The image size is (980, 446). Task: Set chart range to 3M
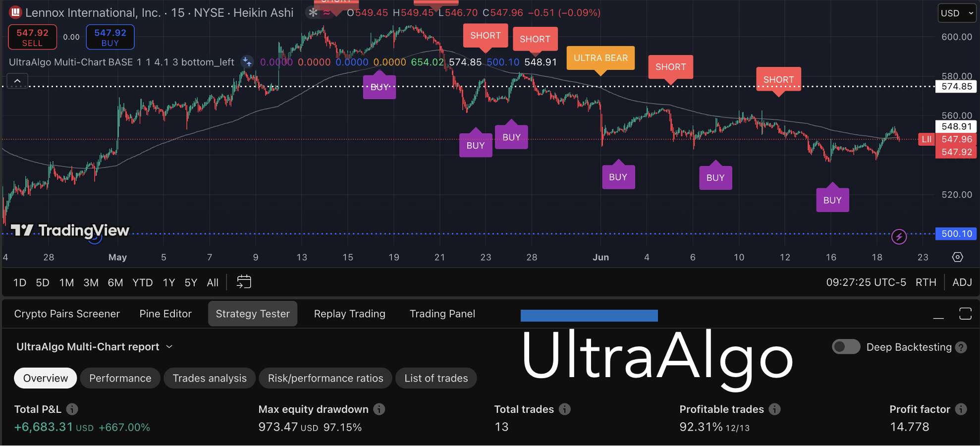(91, 282)
